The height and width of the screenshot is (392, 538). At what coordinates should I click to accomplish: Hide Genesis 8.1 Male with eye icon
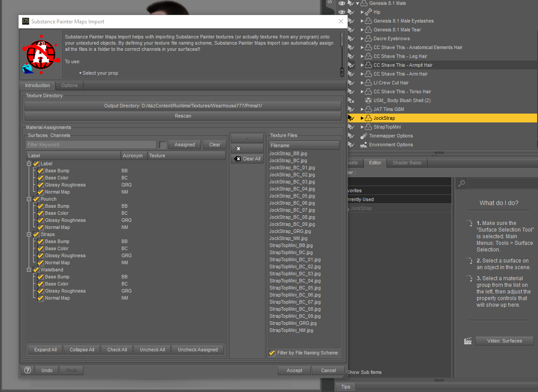tap(341, 3)
